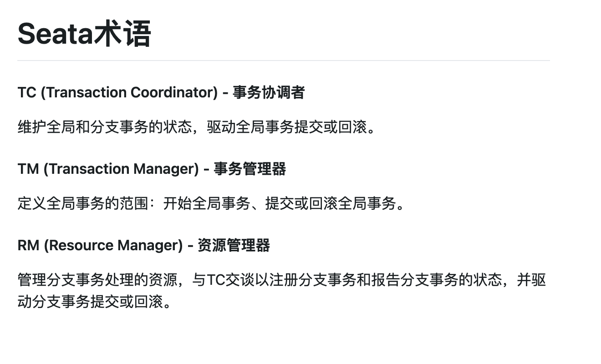Click "与TC交谈以注册分支事务" in the RM paragraph
The width and height of the screenshot is (601, 364).
click(x=274, y=280)
